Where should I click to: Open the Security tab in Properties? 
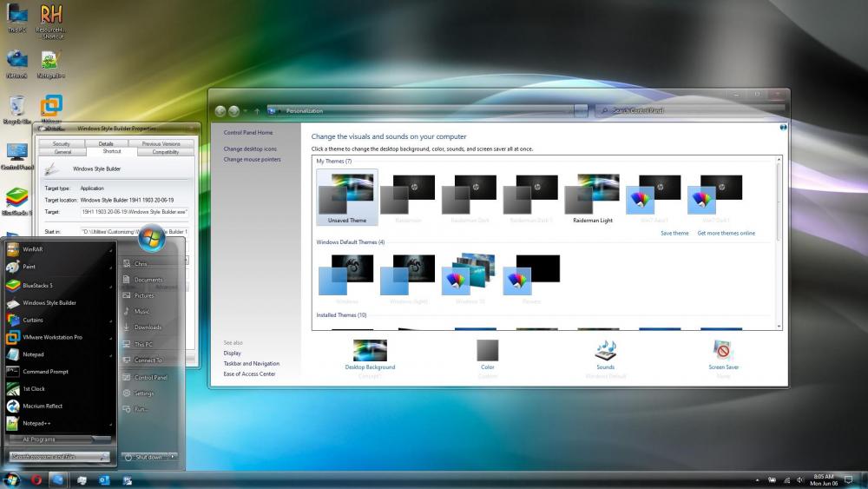(61, 143)
